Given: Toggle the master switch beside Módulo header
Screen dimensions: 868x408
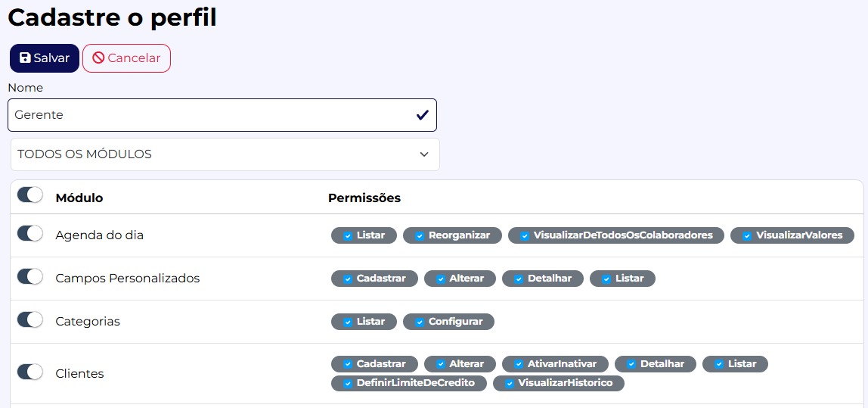Looking at the screenshot, I should pyautogui.click(x=30, y=195).
